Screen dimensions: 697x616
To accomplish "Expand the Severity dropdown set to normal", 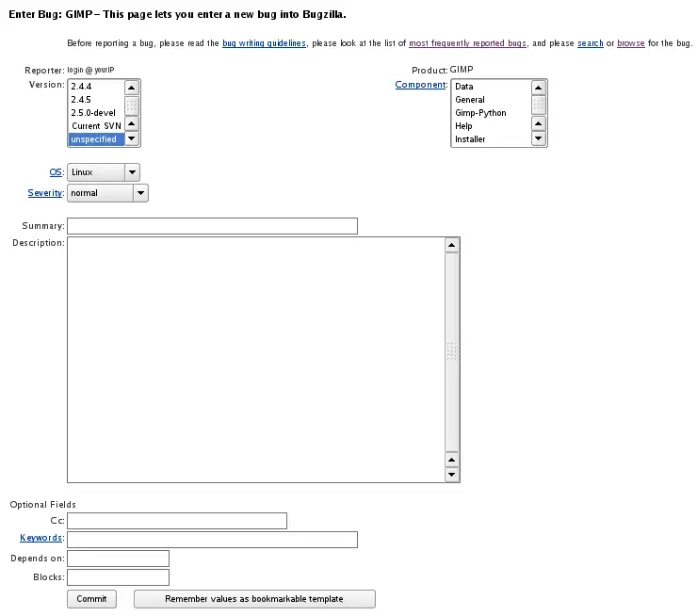I will point(107,193).
